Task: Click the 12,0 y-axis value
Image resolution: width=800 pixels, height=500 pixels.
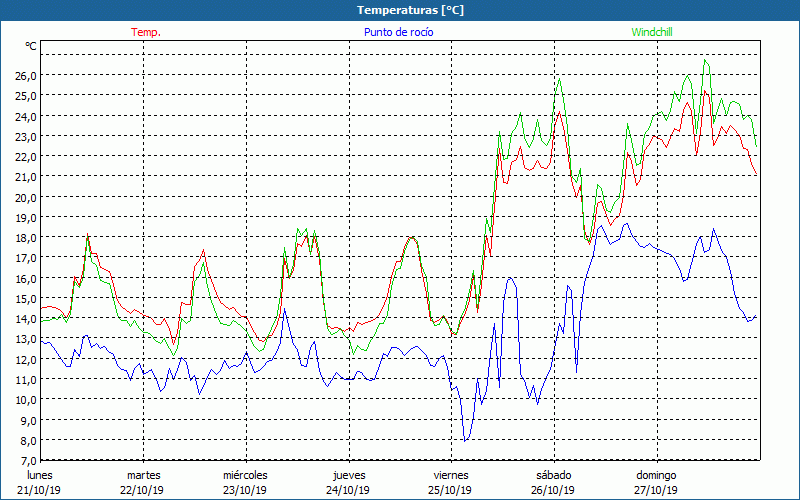Action: [26, 359]
